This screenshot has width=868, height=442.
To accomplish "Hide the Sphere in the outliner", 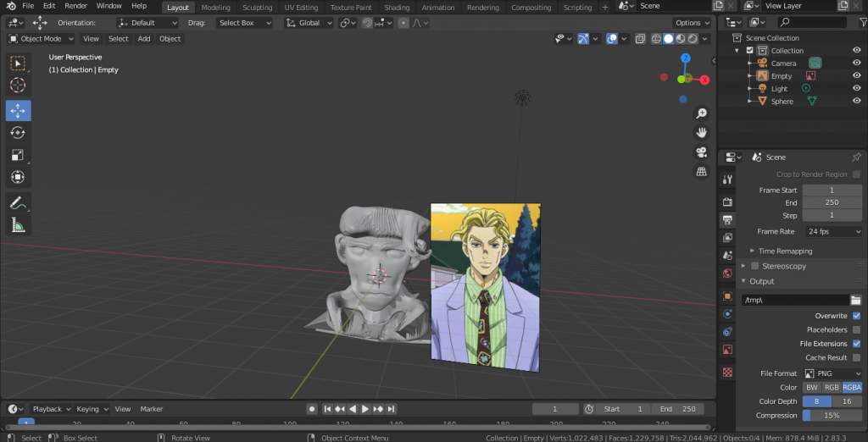I will 856,101.
